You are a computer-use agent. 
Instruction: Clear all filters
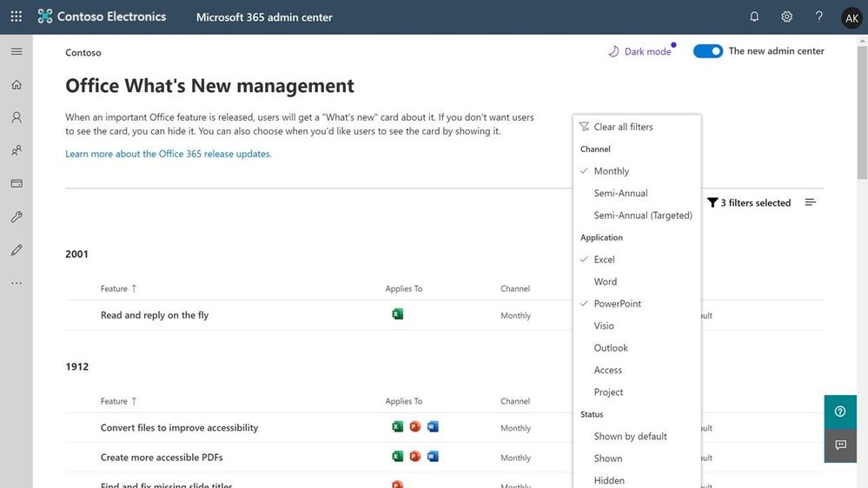637,127
